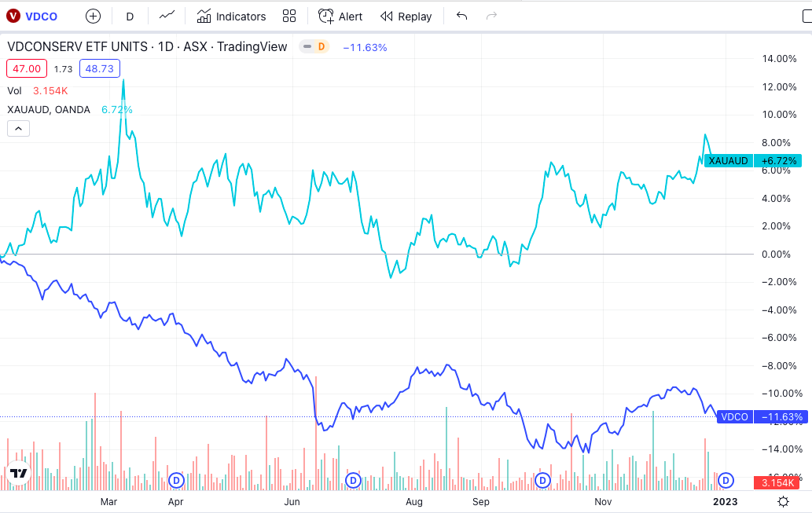Open chart settings gear icon
812x513 pixels.
pos(784,501)
